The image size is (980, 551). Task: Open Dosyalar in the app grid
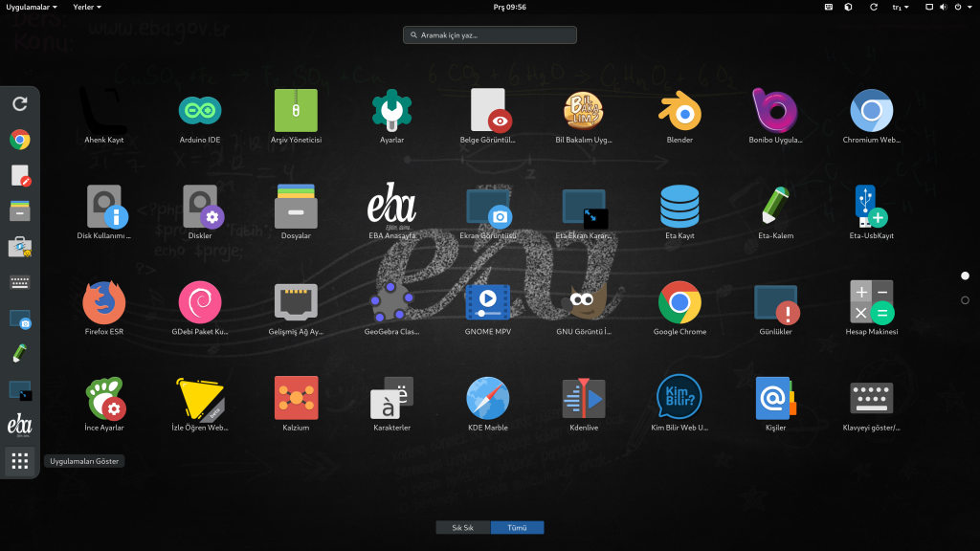coord(296,212)
